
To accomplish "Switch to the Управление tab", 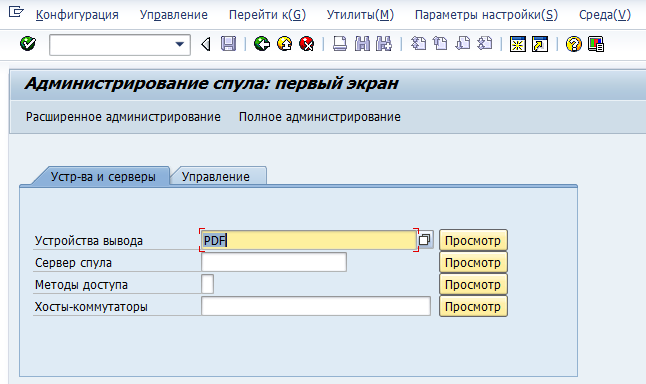I will pyautogui.click(x=216, y=177).
